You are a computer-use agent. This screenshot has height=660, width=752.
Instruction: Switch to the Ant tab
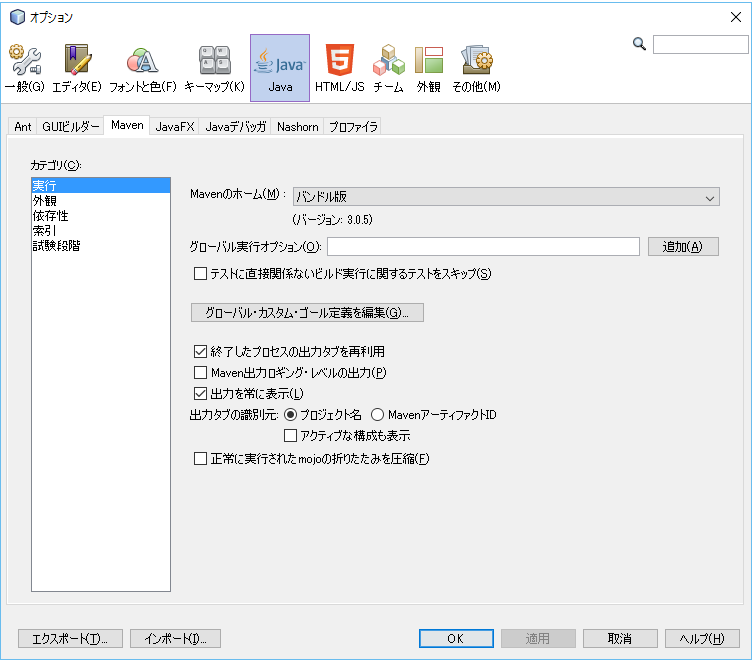pos(23,127)
